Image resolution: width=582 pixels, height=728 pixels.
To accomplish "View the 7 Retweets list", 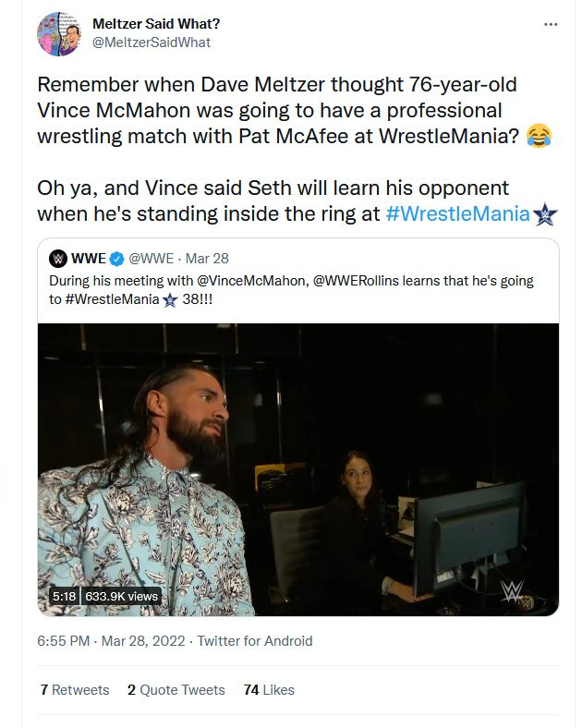I will pyautogui.click(x=75, y=689).
